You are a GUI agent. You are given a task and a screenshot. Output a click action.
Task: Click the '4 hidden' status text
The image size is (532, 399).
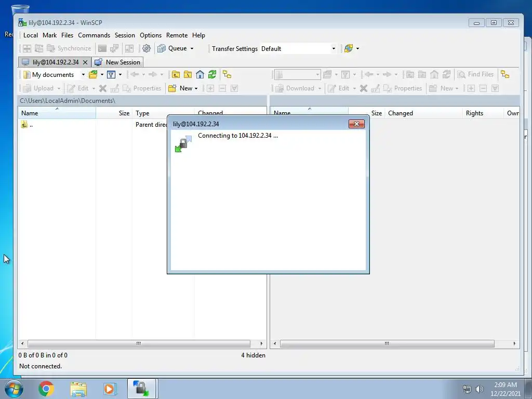[253, 355]
